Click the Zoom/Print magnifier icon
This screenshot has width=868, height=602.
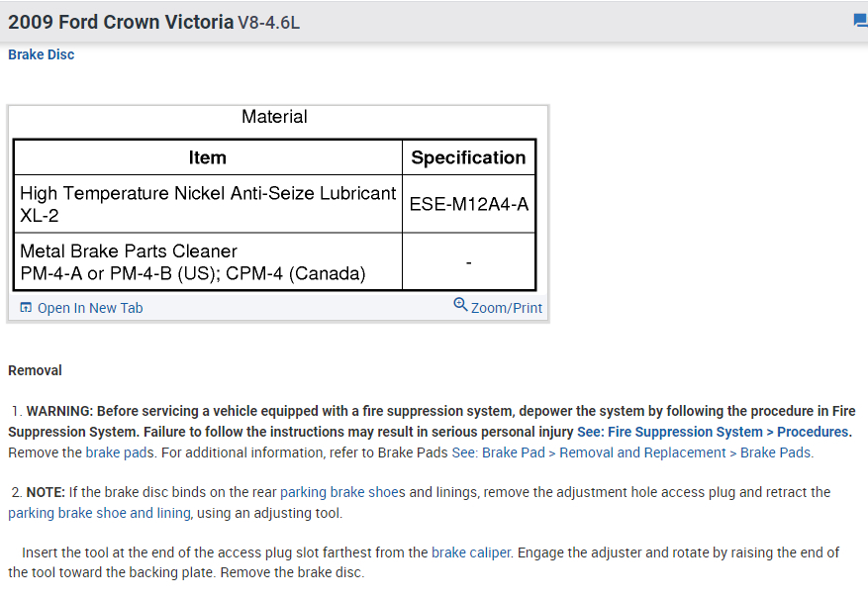(460, 305)
